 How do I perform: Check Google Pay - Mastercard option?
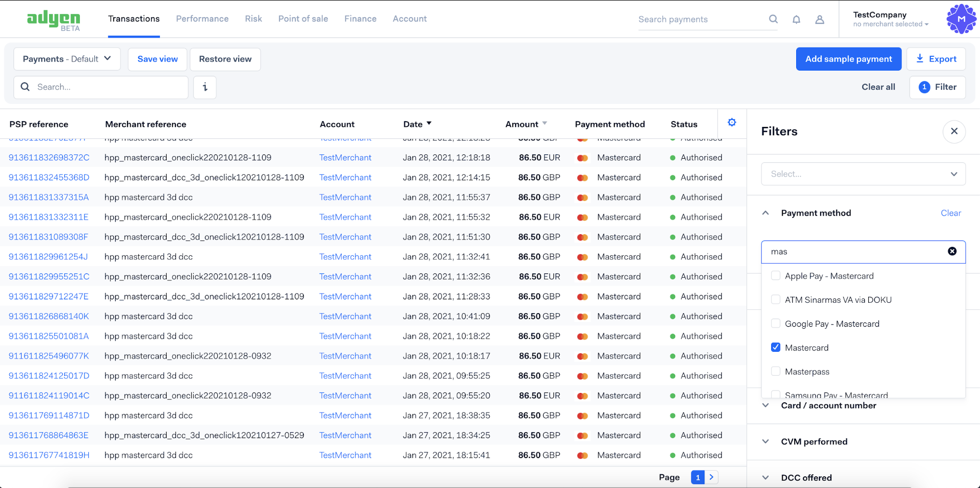tap(776, 323)
